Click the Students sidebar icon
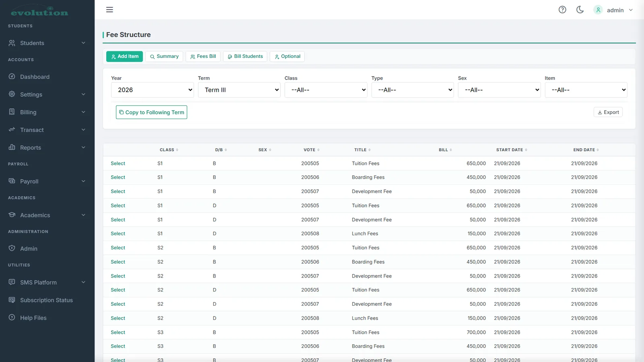Viewport: 644px width, 362px height. pos(12,43)
